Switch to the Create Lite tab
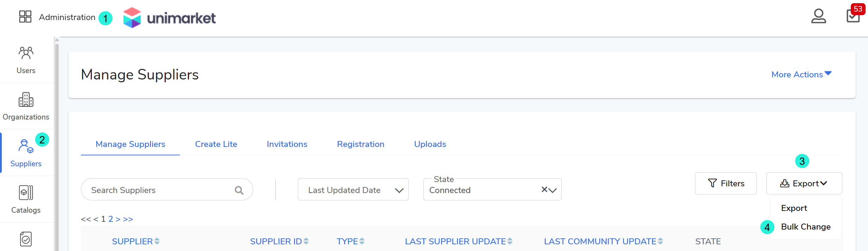Viewport: 868px width, 251px height. pos(216,144)
